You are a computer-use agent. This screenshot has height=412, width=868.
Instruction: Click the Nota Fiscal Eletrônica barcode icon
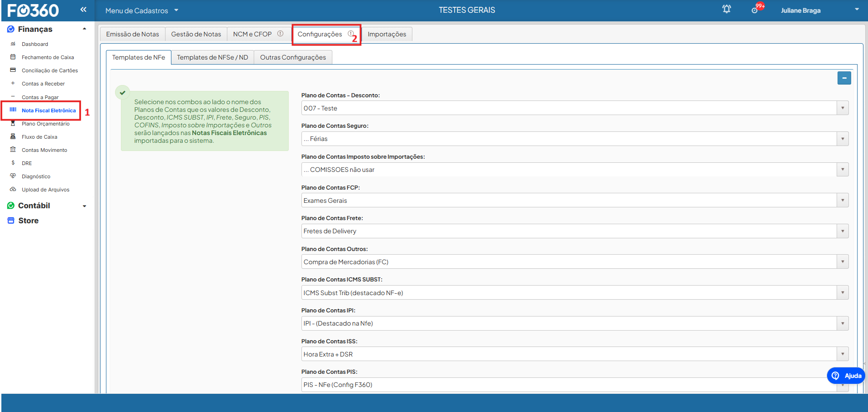point(13,110)
